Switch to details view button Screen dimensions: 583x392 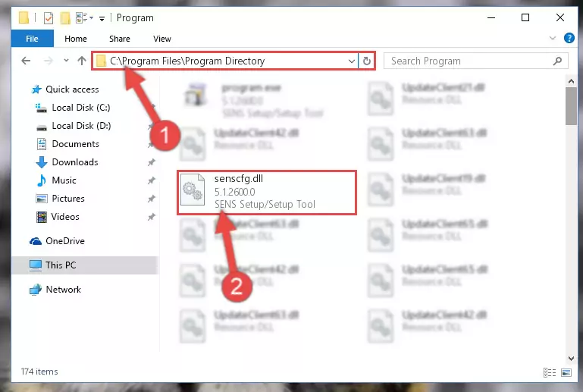549,372
